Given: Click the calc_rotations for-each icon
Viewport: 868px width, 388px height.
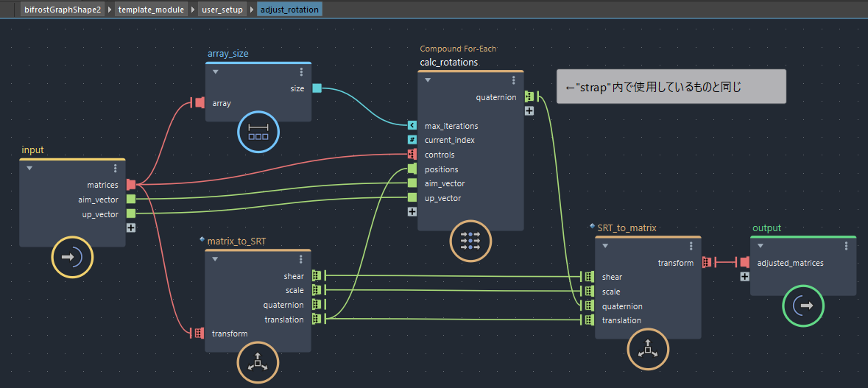Looking at the screenshot, I should pos(470,239).
